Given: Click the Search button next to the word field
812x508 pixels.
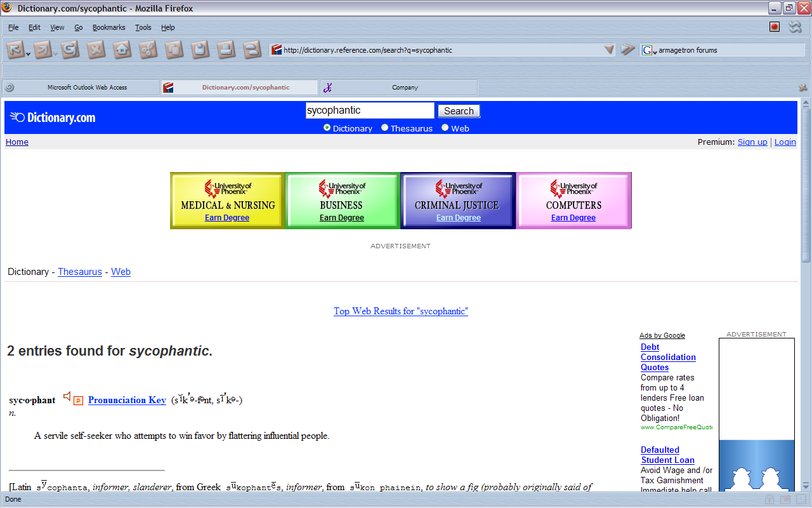Looking at the screenshot, I should point(459,111).
